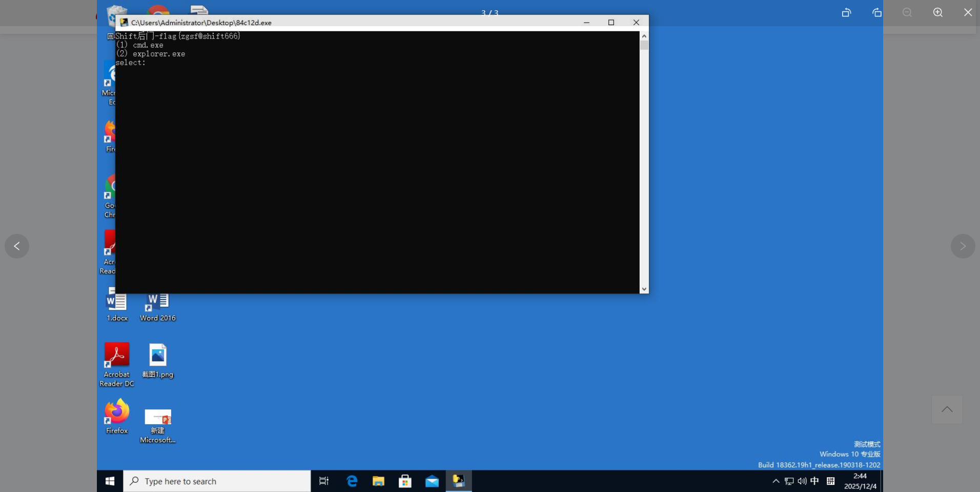Open the Start menu
This screenshot has height=492, width=980.
[109, 481]
